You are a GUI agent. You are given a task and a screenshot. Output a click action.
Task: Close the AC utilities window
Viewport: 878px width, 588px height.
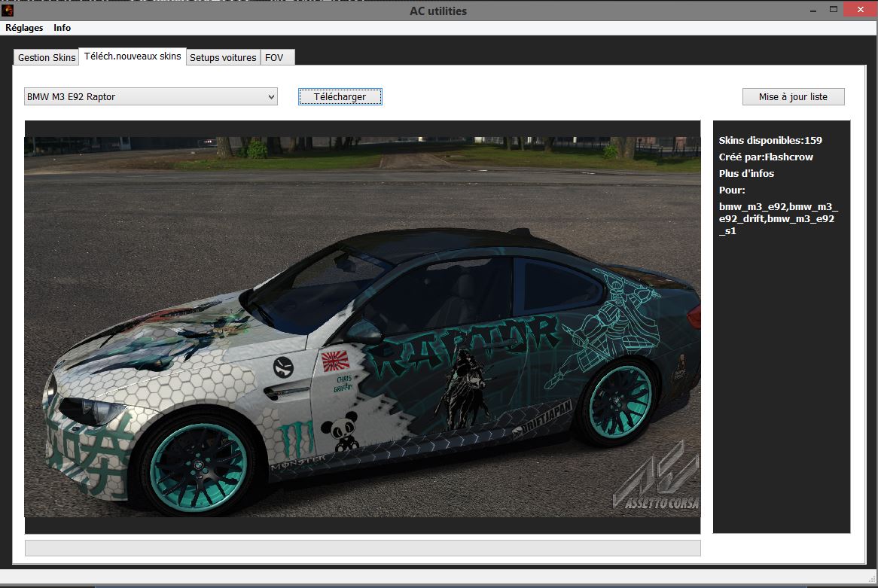coord(861,9)
